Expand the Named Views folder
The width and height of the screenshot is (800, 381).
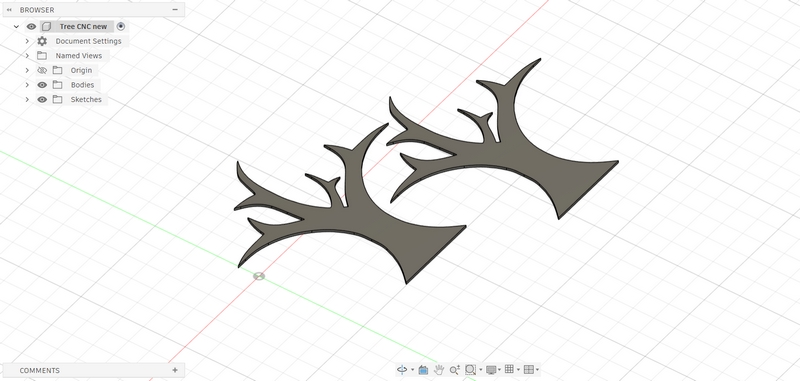[27, 56]
